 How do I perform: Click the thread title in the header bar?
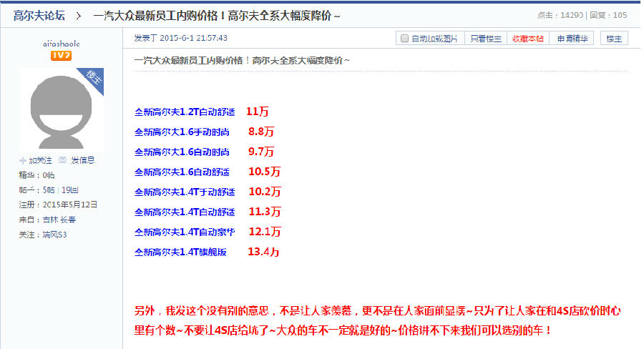pos(217,15)
